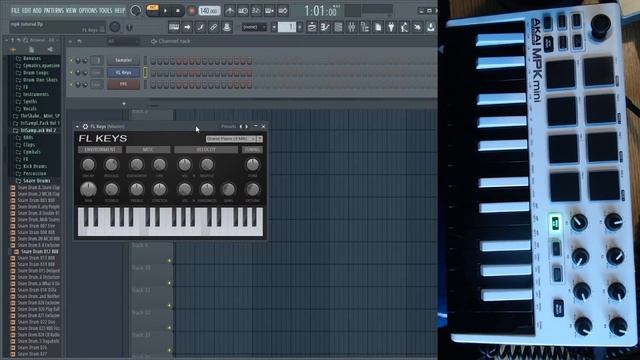Click the Sampler channel volume knob
Viewport: 640px width, 360px height.
click(85, 61)
